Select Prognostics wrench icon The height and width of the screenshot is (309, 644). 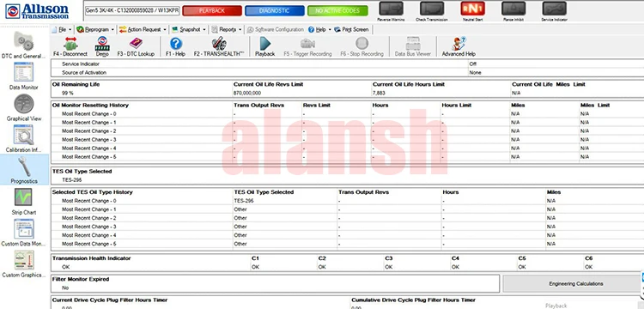tap(23, 167)
